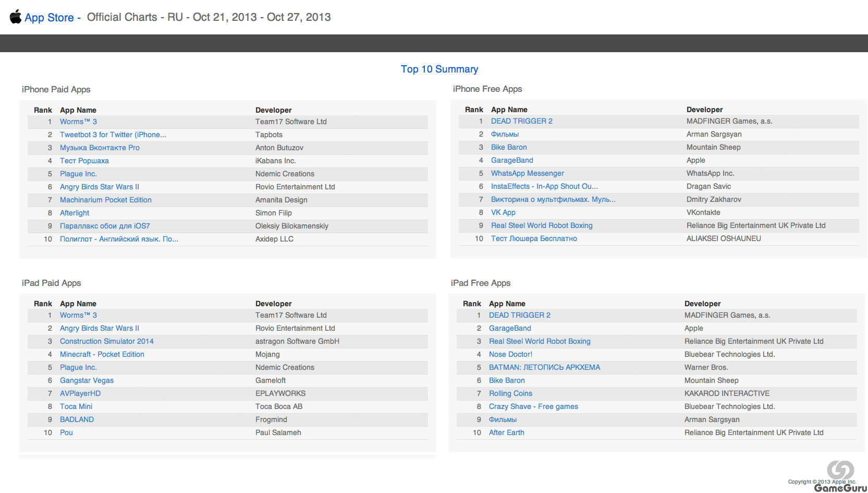Click the ALIAKSEI OSHAUNEU developer name

[724, 238]
